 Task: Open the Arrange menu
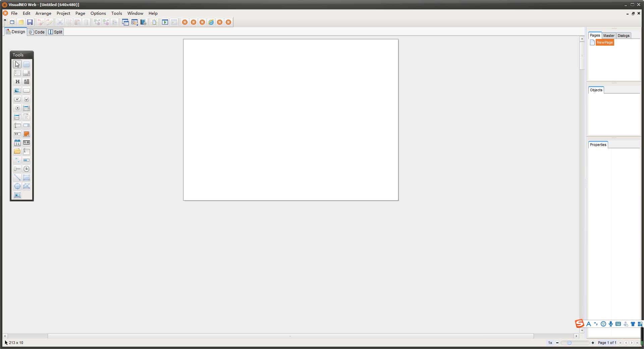(x=43, y=13)
